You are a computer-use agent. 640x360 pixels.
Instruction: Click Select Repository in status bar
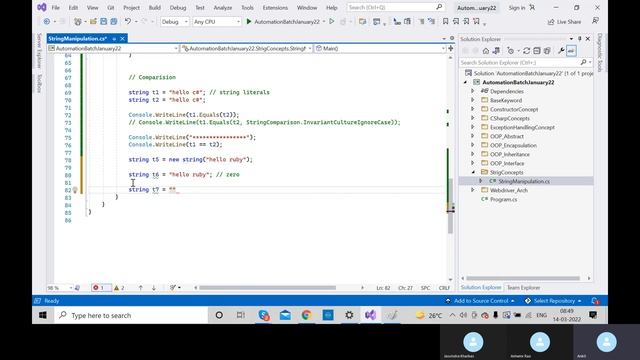553,301
